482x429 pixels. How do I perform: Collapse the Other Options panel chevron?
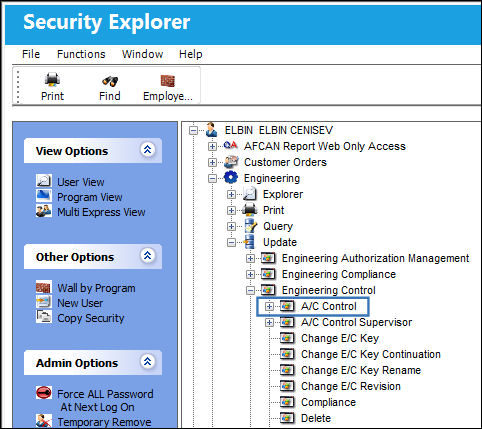(147, 256)
